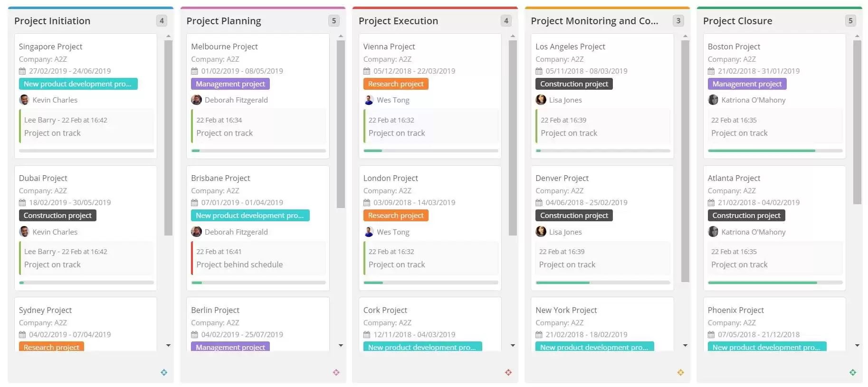Click the count badge on Project Planning
Screen dimensions: 868x387
[x=334, y=21]
